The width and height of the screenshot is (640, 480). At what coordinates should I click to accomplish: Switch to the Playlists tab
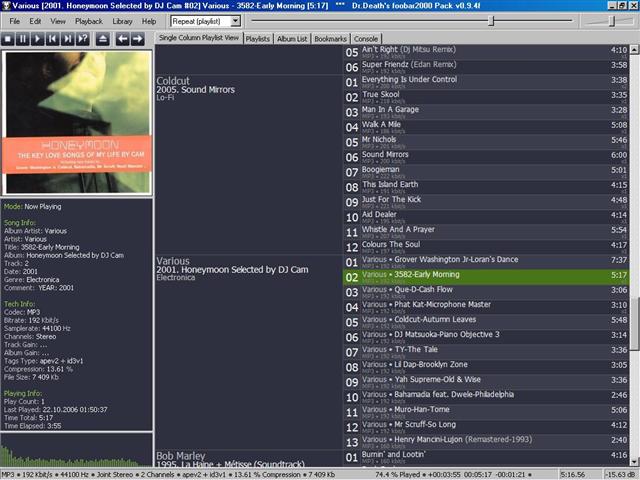(x=258, y=39)
